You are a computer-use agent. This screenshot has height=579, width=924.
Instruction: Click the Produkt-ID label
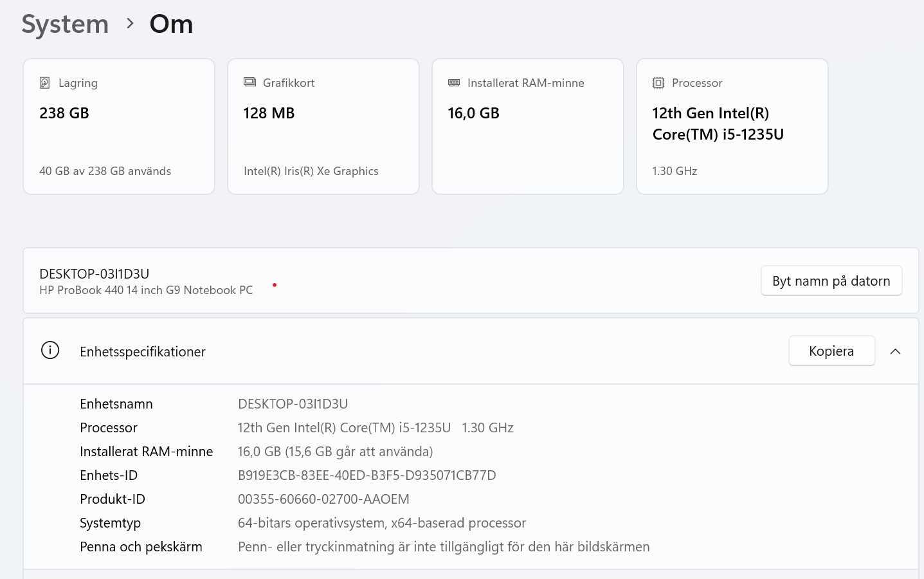coord(113,499)
